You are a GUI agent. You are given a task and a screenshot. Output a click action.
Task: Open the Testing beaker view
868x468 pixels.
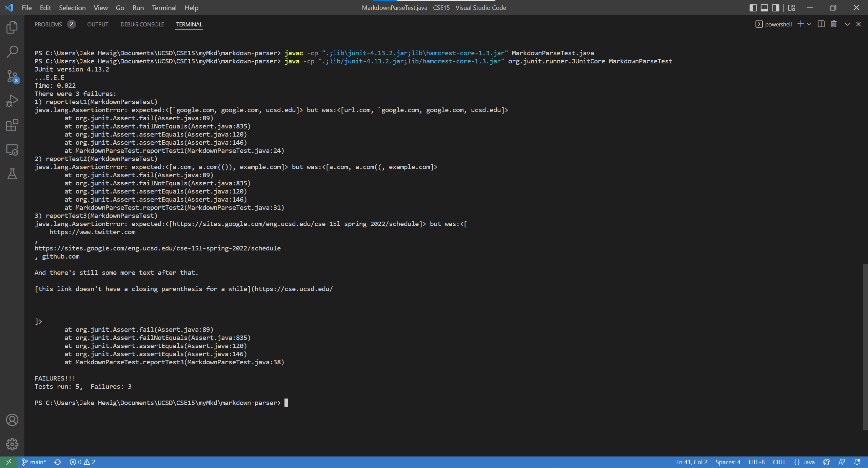pyautogui.click(x=12, y=174)
